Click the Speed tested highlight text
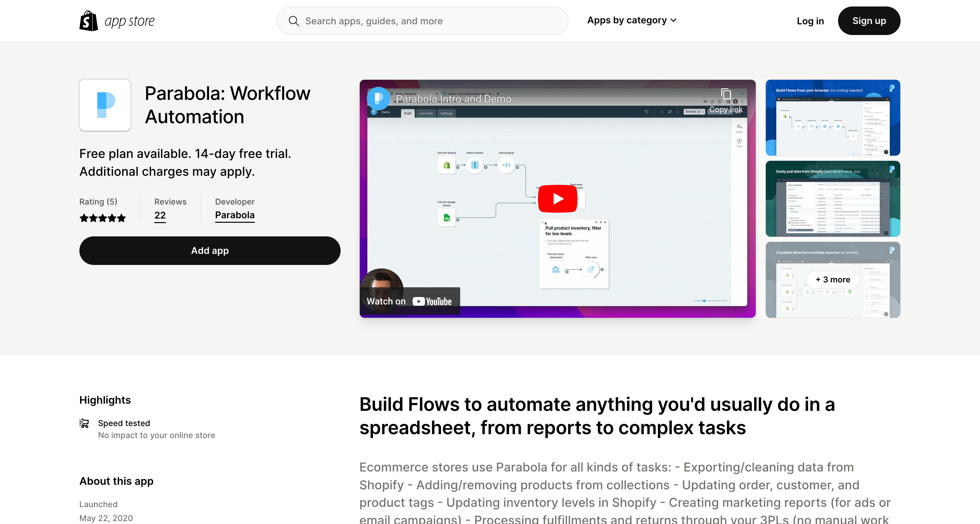This screenshot has width=980, height=524. click(124, 423)
